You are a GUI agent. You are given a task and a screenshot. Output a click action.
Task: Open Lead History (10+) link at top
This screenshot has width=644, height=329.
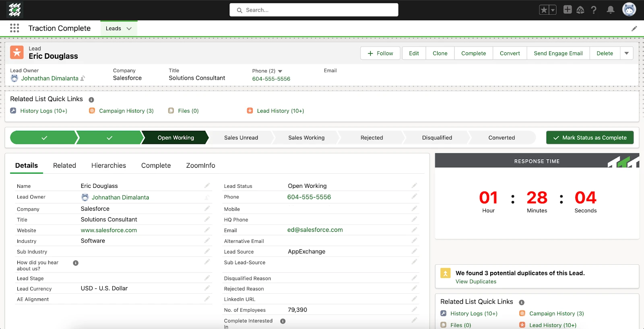(x=281, y=111)
